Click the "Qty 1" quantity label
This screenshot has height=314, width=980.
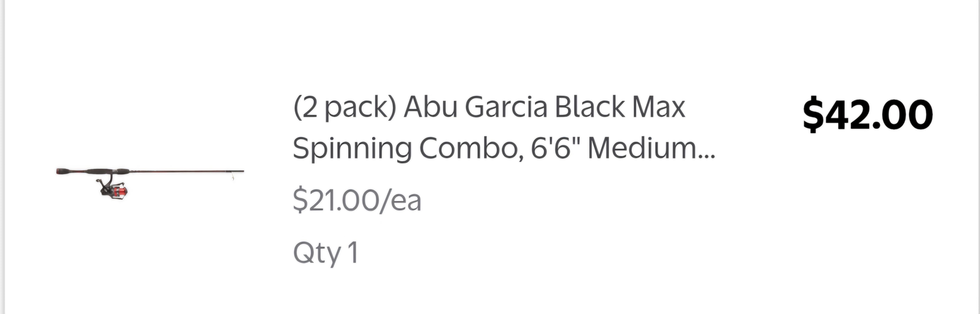coord(326,252)
